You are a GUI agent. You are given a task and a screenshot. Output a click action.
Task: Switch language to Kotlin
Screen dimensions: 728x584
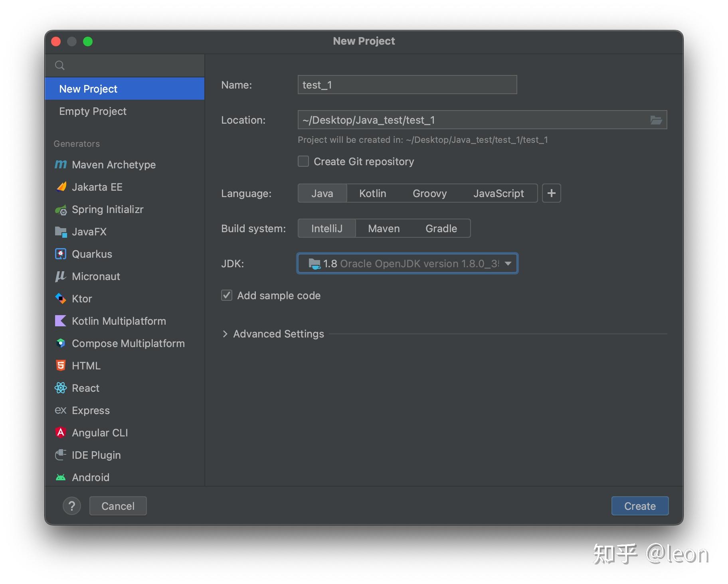click(x=372, y=193)
